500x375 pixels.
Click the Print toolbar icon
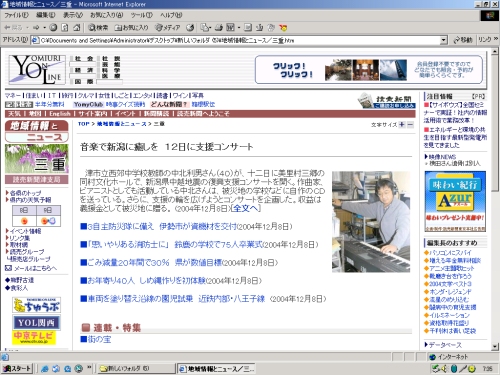[x=219, y=28]
